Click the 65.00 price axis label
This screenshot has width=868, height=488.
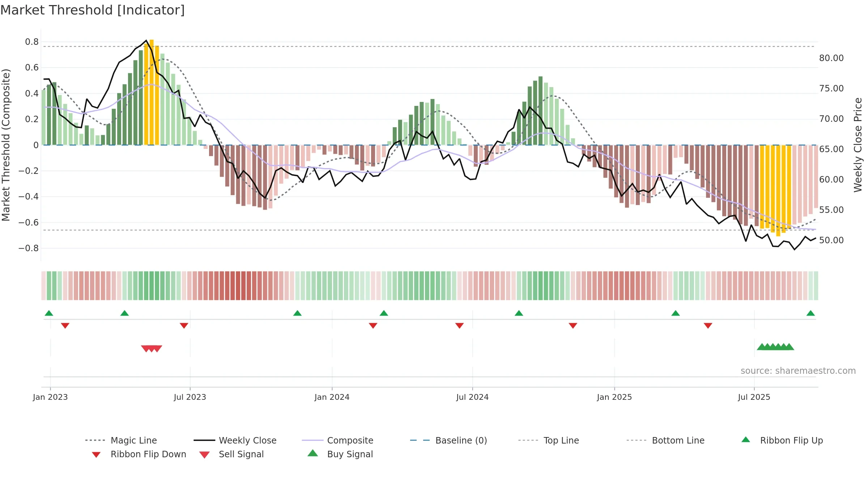pos(831,149)
